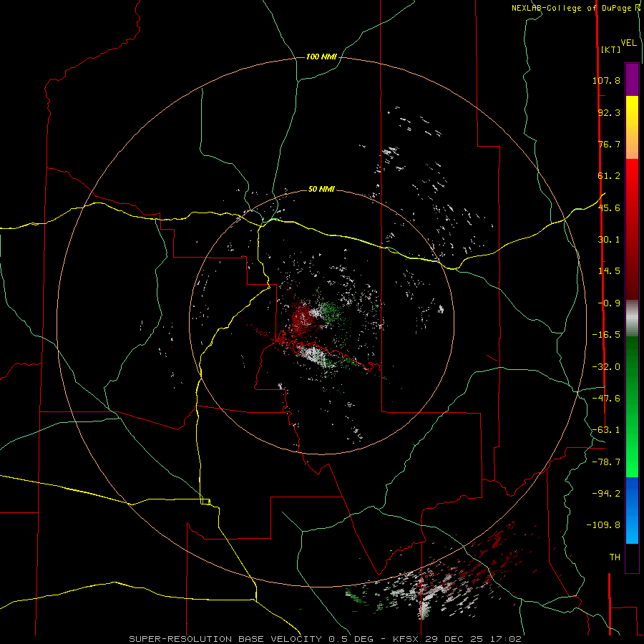The image size is (644, 644).
Task: Click the -32.0 value on the velocity scale
Action: coord(606,367)
